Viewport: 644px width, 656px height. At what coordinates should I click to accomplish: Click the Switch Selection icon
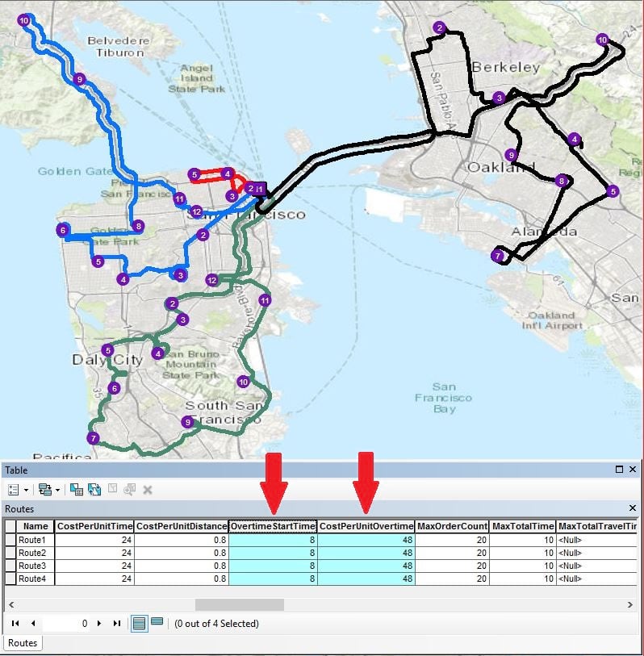(94, 490)
